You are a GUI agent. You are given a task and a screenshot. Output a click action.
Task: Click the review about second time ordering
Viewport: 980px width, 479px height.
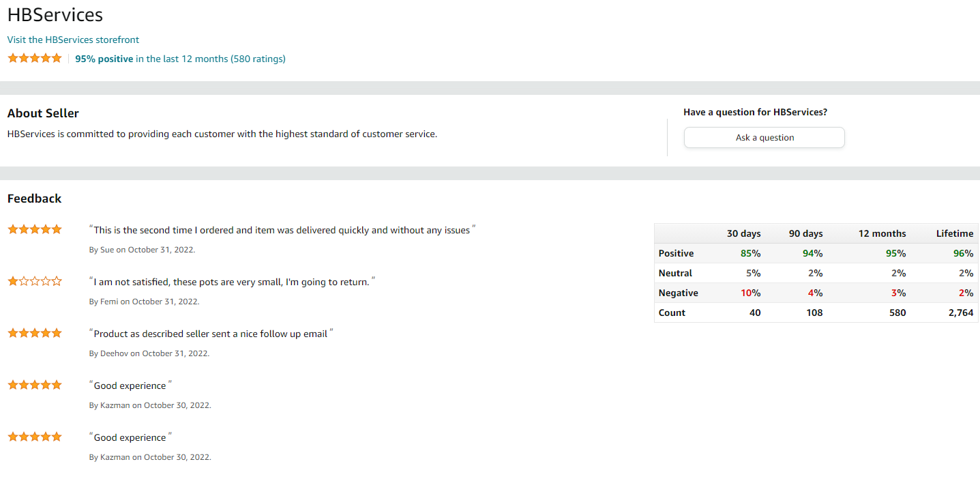(x=282, y=230)
